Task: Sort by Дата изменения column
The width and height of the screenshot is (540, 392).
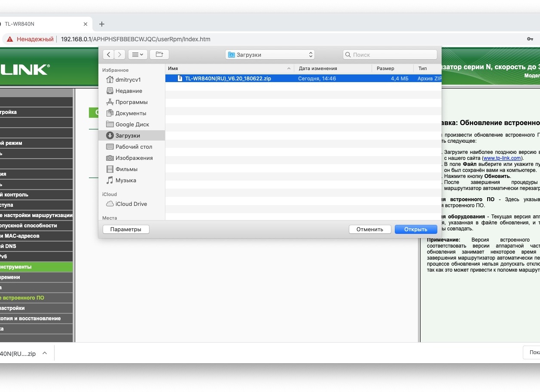Action: point(333,68)
